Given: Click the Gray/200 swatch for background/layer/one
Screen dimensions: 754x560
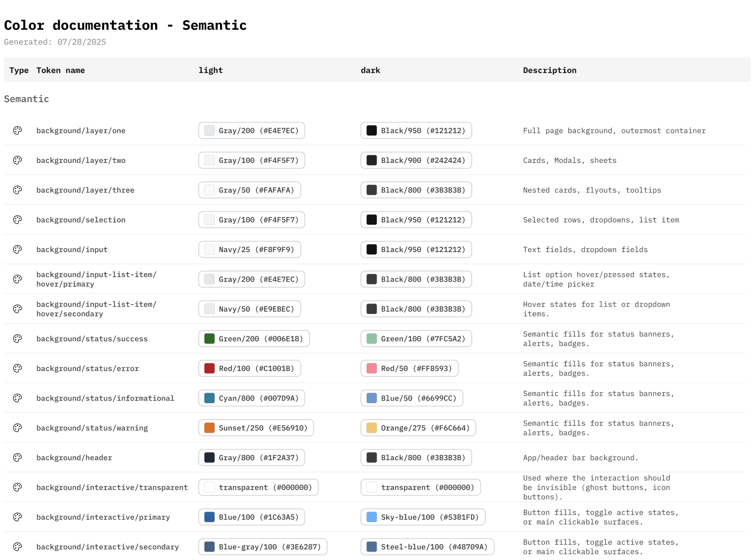Looking at the screenshot, I should 209,131.
